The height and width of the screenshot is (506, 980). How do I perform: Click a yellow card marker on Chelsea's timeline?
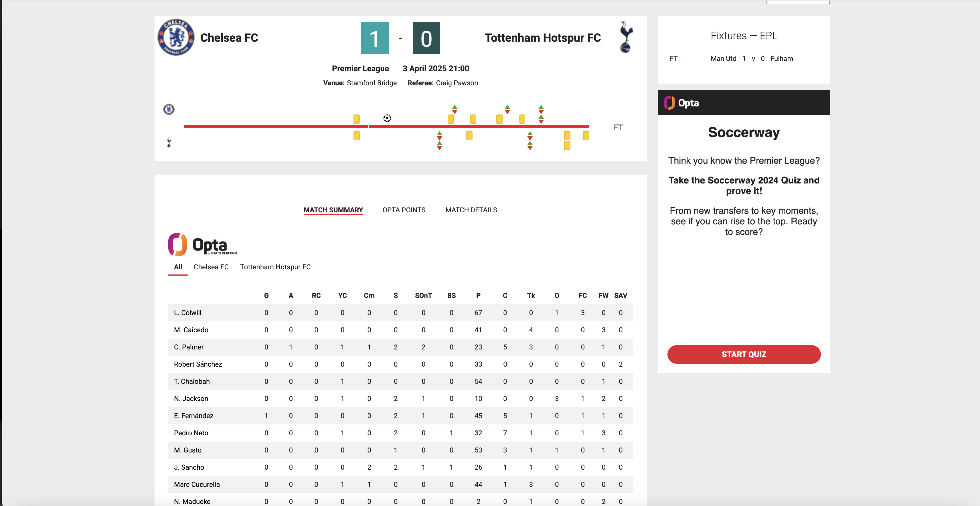coord(356,119)
